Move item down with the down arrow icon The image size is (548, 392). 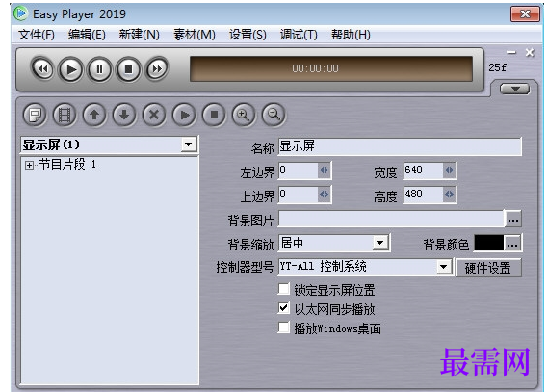(124, 115)
